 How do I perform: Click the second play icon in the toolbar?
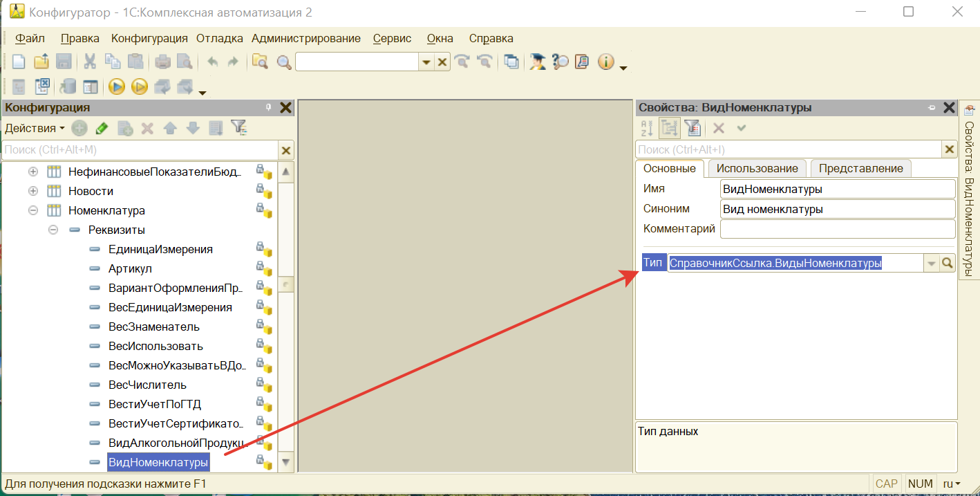tap(140, 86)
